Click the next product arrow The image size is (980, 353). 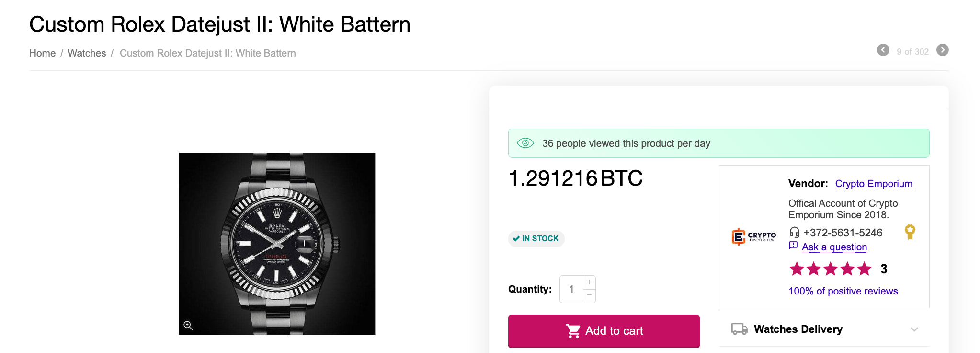tap(942, 50)
